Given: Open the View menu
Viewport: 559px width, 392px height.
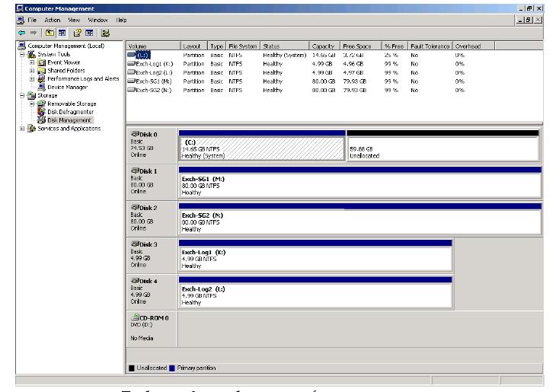Looking at the screenshot, I should pos(74,20).
